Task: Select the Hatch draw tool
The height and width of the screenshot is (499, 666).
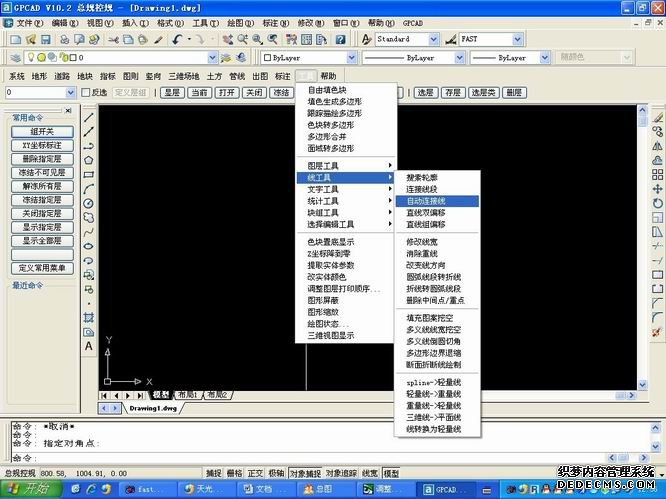Action: (x=88, y=318)
